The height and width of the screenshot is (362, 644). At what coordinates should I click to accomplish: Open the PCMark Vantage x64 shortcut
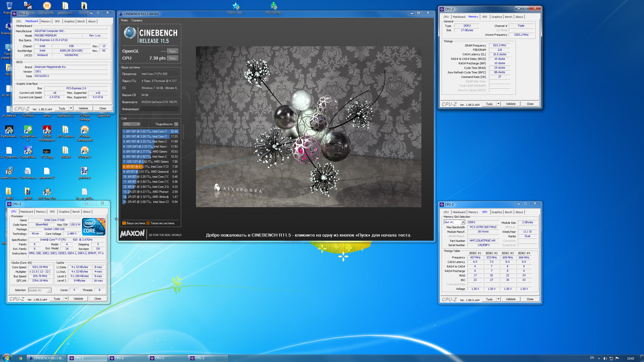(85, 133)
